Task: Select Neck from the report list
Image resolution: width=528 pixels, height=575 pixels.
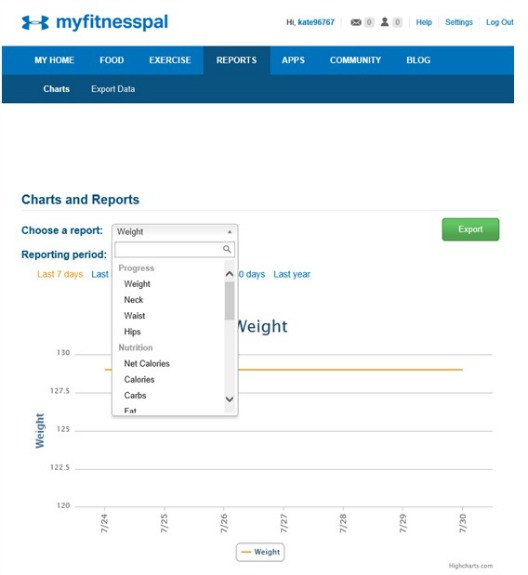Action: click(133, 300)
